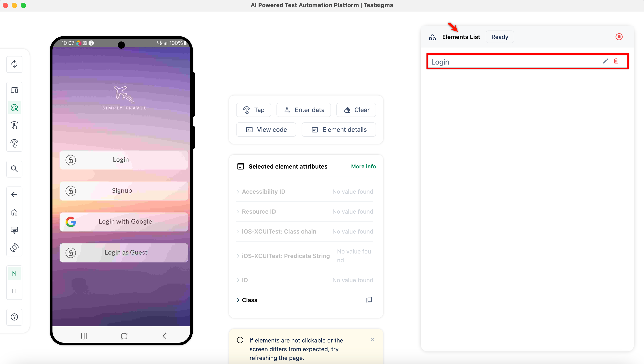644x364 pixels.
Task: Click the device home icon
Action: pos(14,212)
